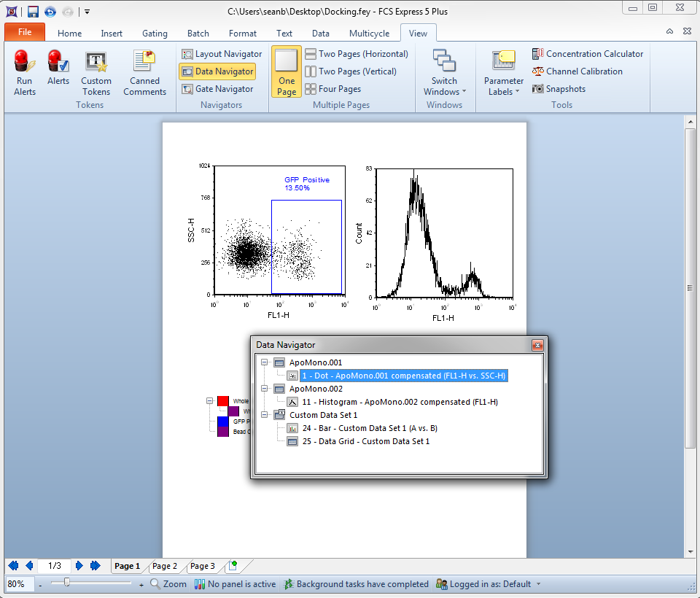700x598 pixels.
Task: Go to the next page arrow
Action: point(80,566)
